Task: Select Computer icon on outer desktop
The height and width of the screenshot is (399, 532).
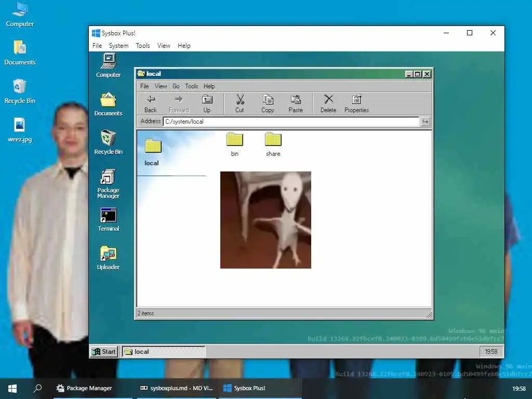Action: 20,15
